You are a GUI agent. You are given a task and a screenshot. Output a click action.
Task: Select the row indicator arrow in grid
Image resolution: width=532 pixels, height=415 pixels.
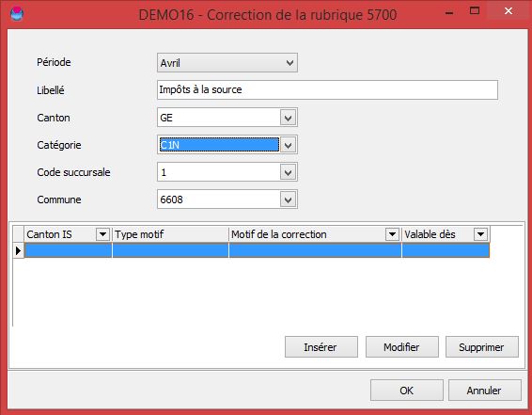pyautogui.click(x=18, y=251)
